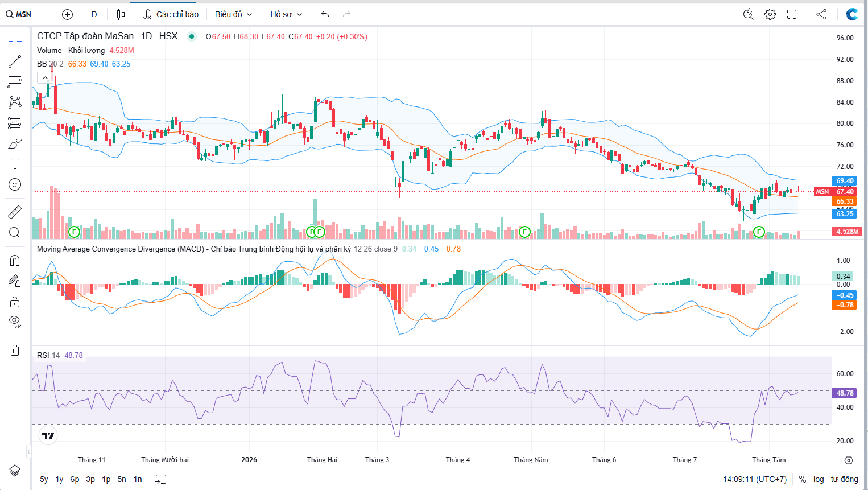Screen dimensions: 868x490
Task: Activate the ruler measure tool
Action: [x=15, y=212]
